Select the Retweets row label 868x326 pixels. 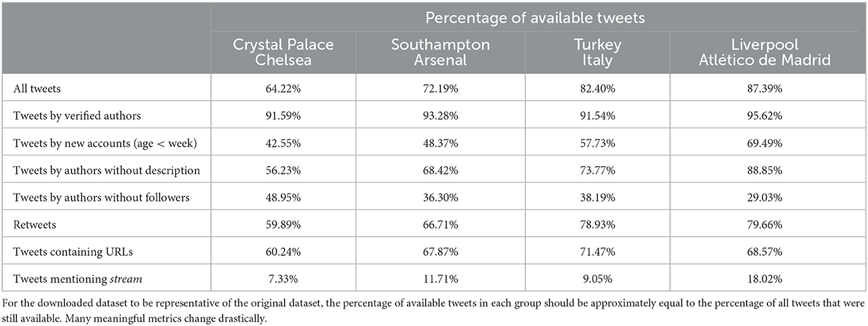32,225
